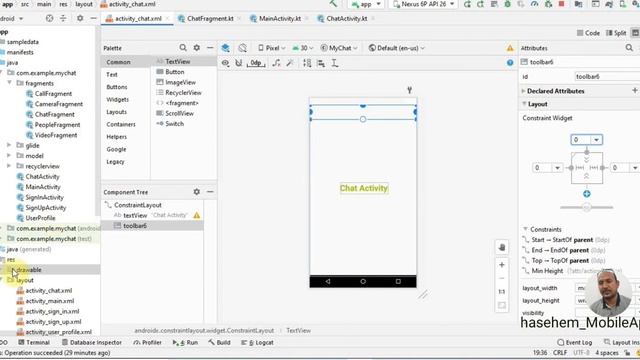Open the Align tool icon
640x360 pixels.
tap(321, 63)
